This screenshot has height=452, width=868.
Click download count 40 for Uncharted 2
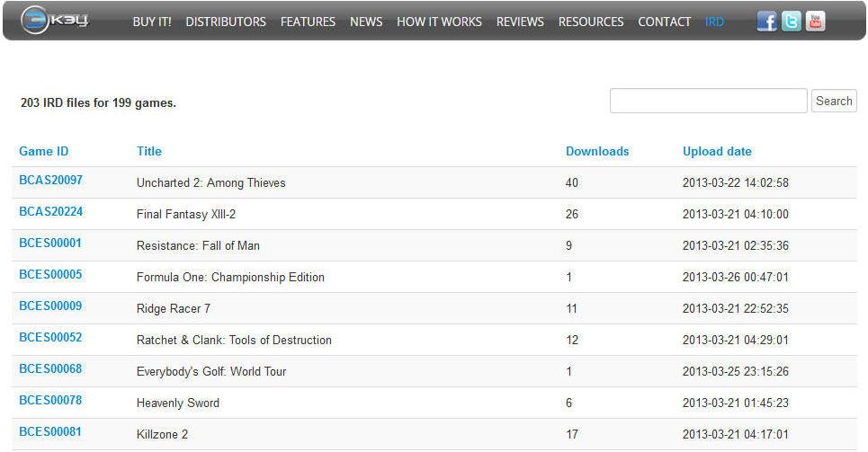click(x=572, y=182)
